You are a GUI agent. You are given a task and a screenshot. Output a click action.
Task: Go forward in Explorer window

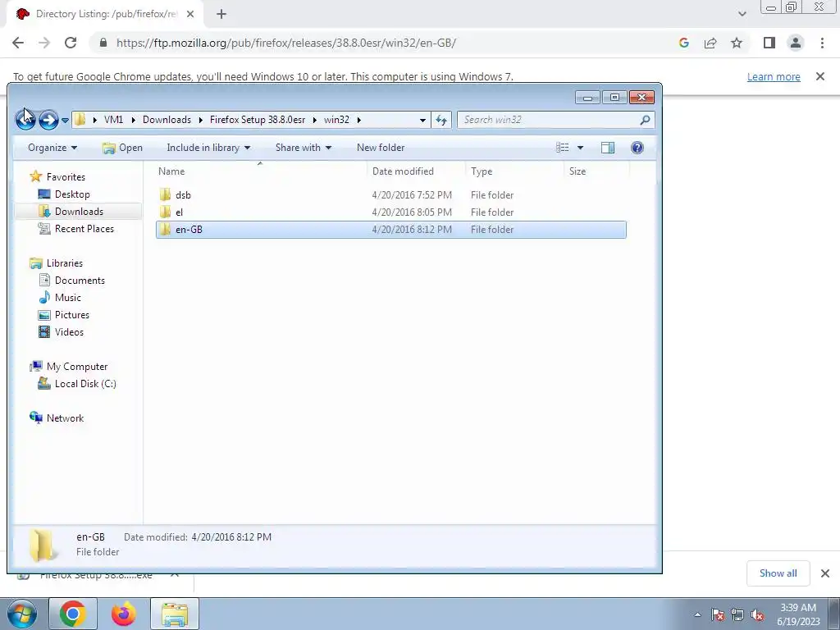pos(48,120)
